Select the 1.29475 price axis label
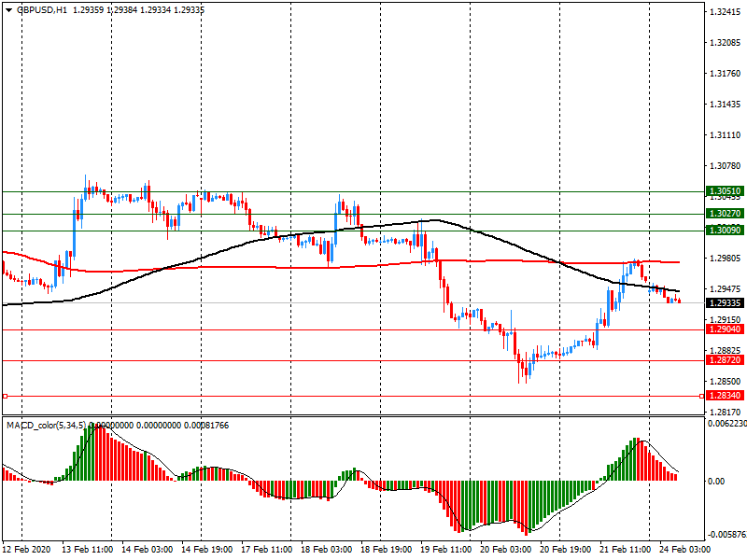 (x=726, y=289)
